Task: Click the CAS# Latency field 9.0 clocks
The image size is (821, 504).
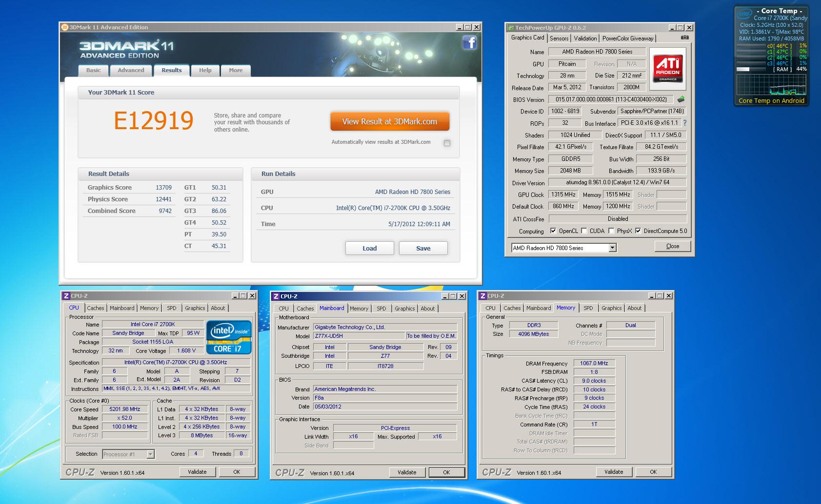Action: point(594,381)
